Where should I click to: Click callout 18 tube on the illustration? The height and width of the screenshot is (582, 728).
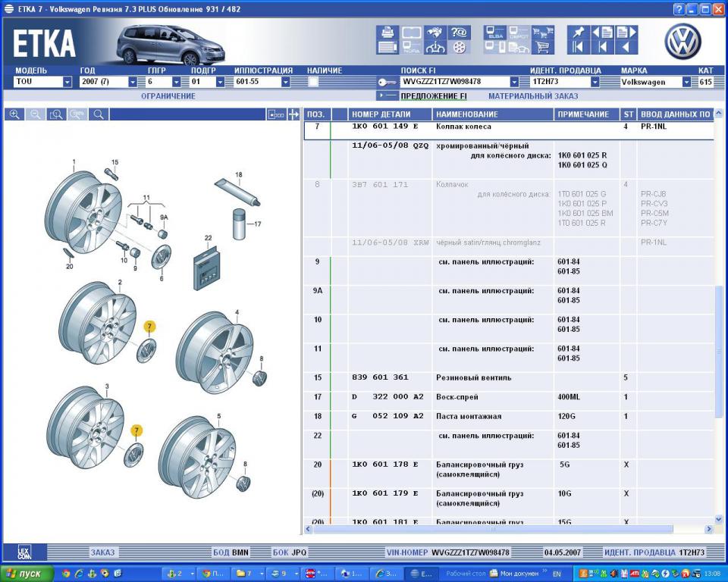239,174
